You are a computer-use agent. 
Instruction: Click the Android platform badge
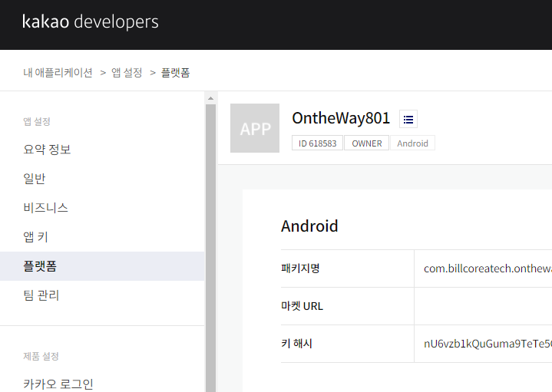(x=412, y=143)
